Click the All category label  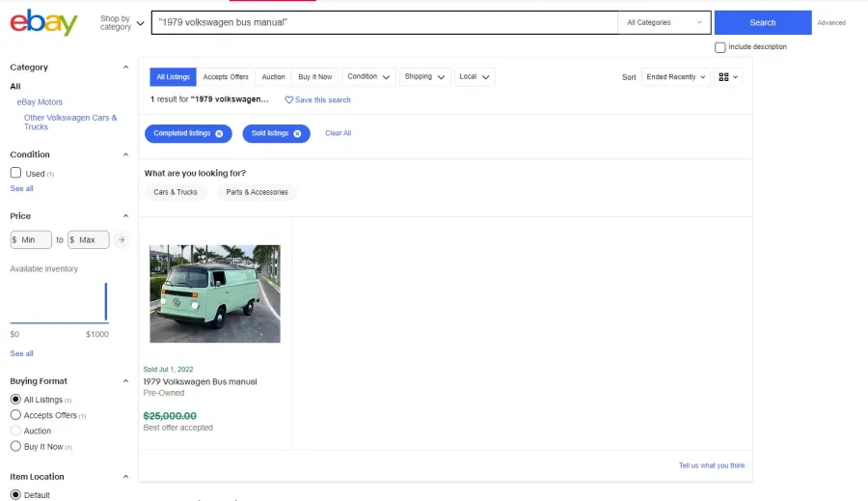15,87
